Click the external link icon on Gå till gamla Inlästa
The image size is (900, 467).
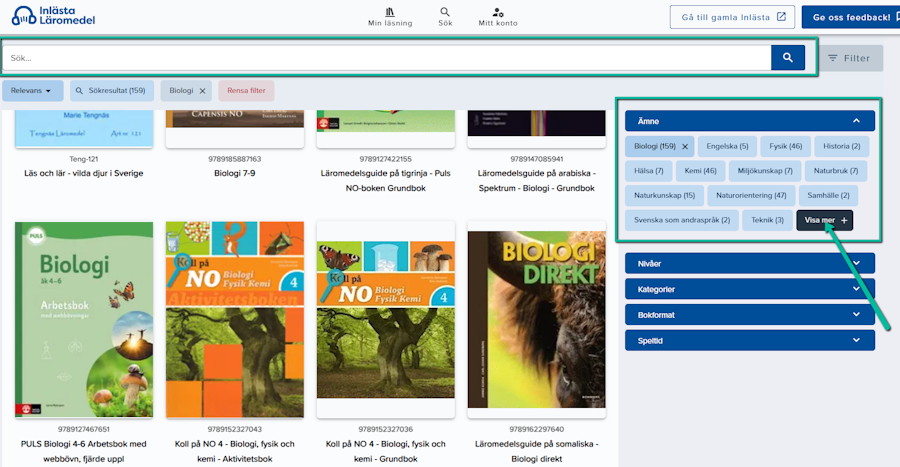tap(781, 17)
